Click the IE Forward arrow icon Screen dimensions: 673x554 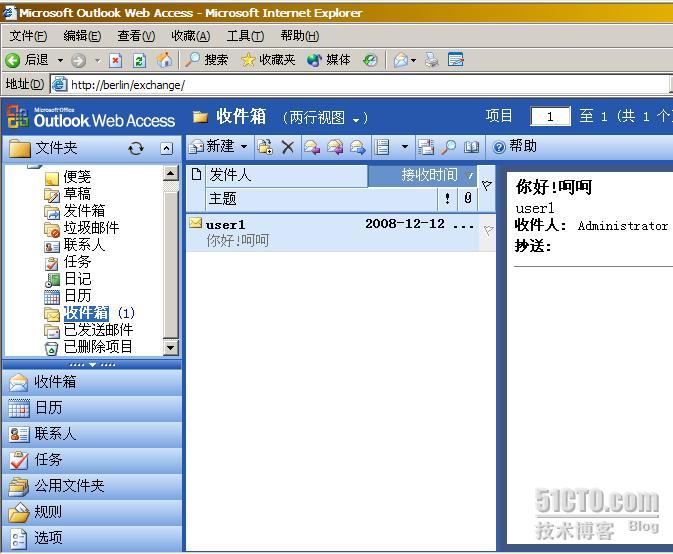[x=79, y=61]
